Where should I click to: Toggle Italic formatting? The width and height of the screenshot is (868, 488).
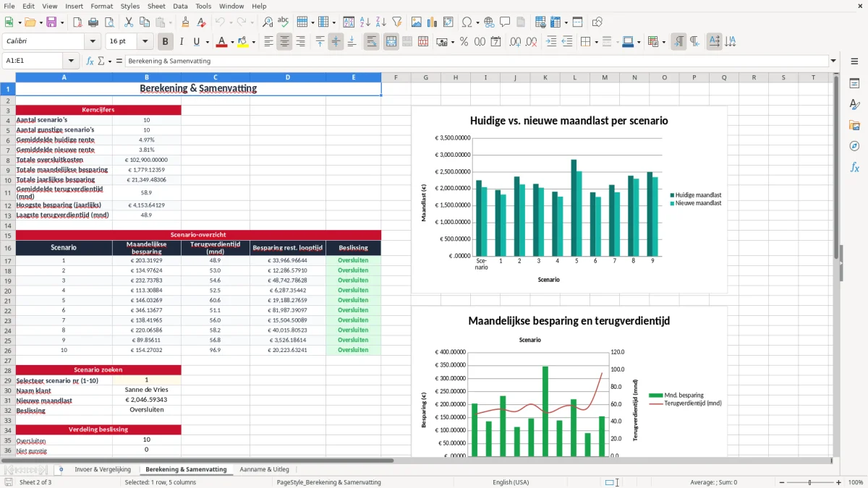coord(182,42)
